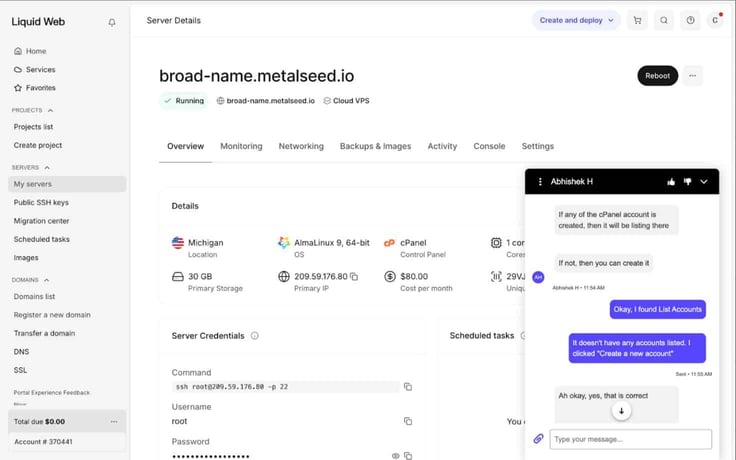
Task: Attach a file with paperclip icon
Action: 538,439
